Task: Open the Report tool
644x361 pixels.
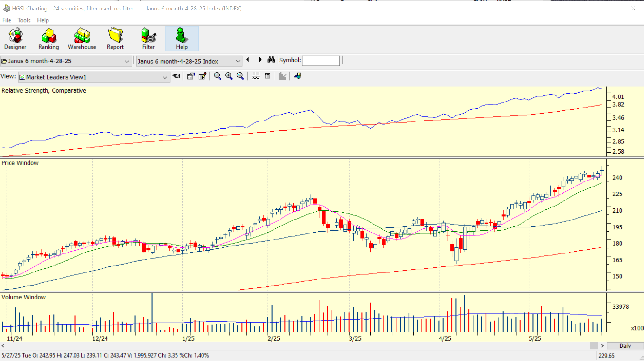Action: (115, 39)
